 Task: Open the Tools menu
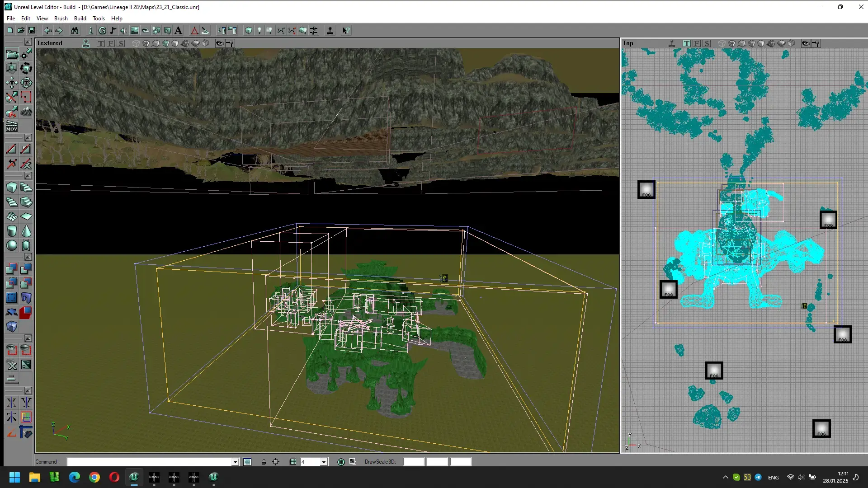(99, 19)
